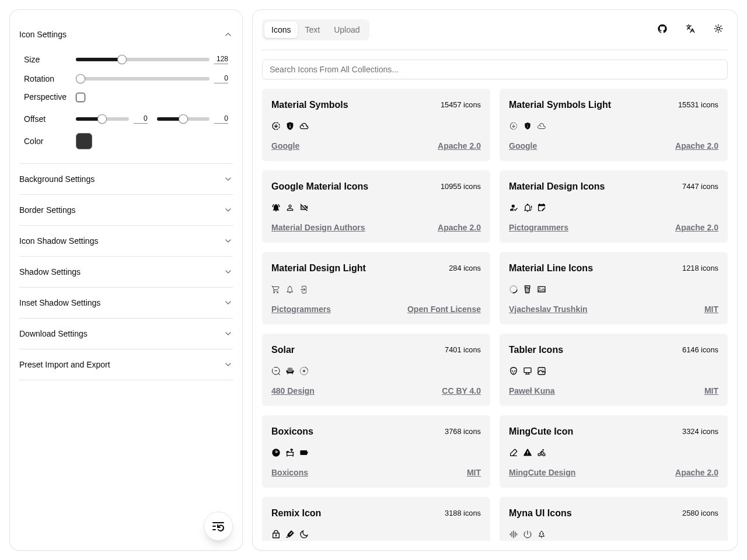Viewport: 747px width, 560px height.
Task: Expand Border Settings section
Action: pos(126,210)
